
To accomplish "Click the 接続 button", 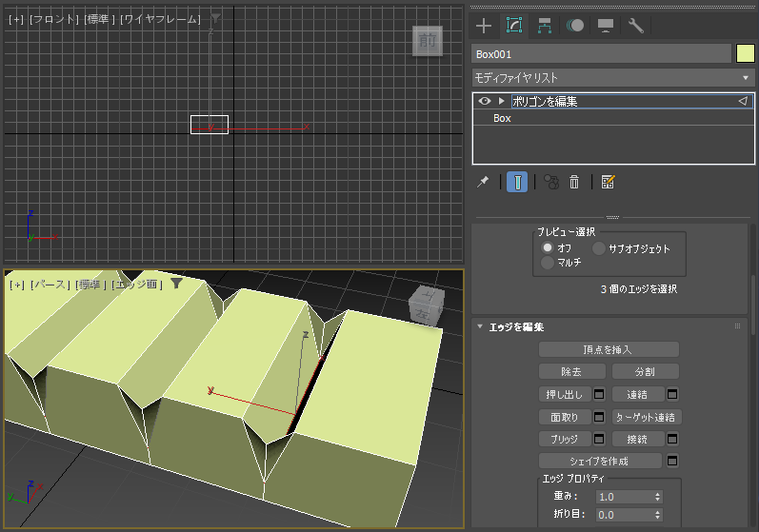I will tap(638, 439).
